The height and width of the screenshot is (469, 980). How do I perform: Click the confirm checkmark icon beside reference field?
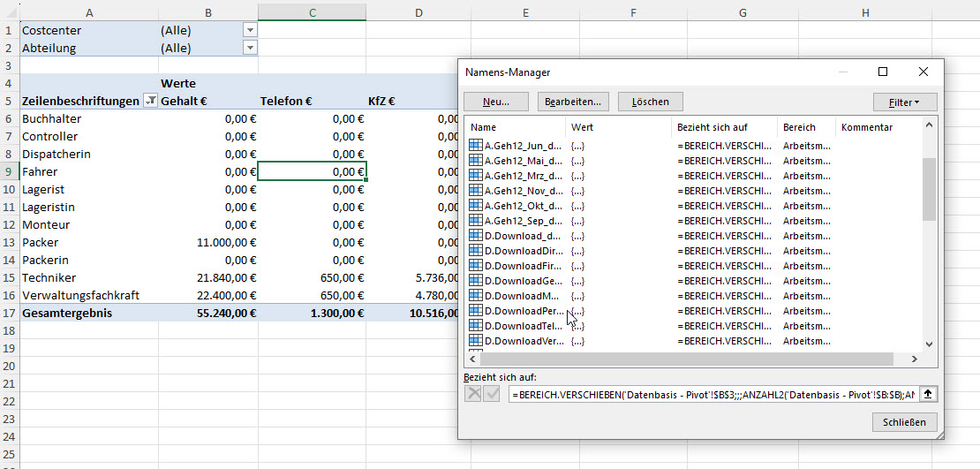click(x=492, y=394)
